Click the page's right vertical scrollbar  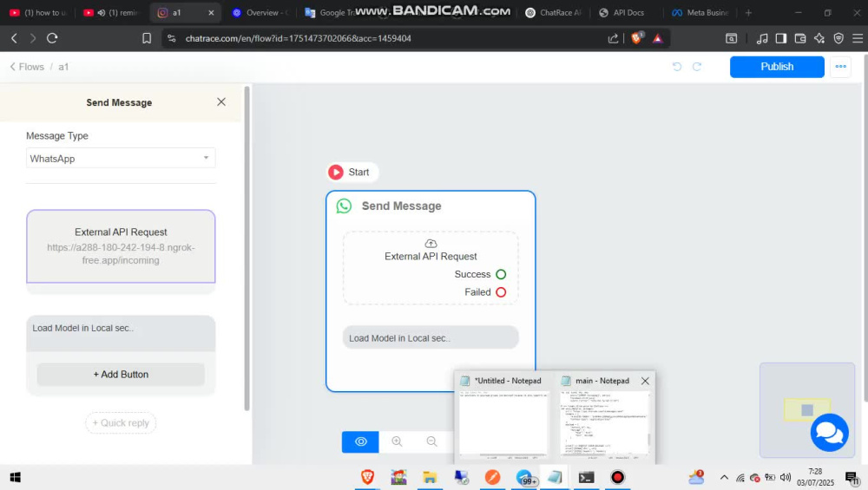[x=865, y=226]
